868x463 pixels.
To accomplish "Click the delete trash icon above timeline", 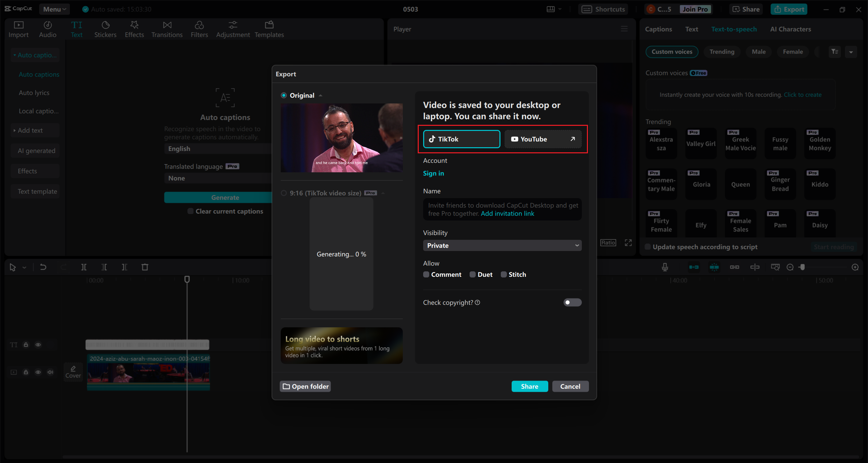I will [145, 267].
